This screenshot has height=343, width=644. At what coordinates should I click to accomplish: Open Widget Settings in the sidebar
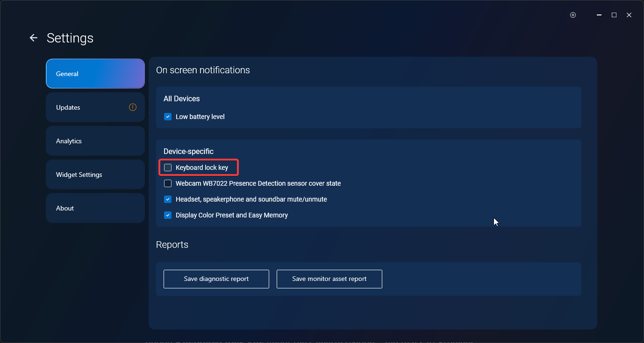tap(95, 175)
